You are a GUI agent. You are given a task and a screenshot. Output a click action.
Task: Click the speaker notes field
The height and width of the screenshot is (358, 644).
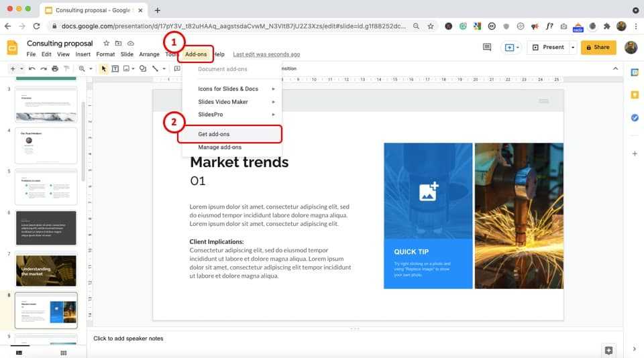(268, 339)
